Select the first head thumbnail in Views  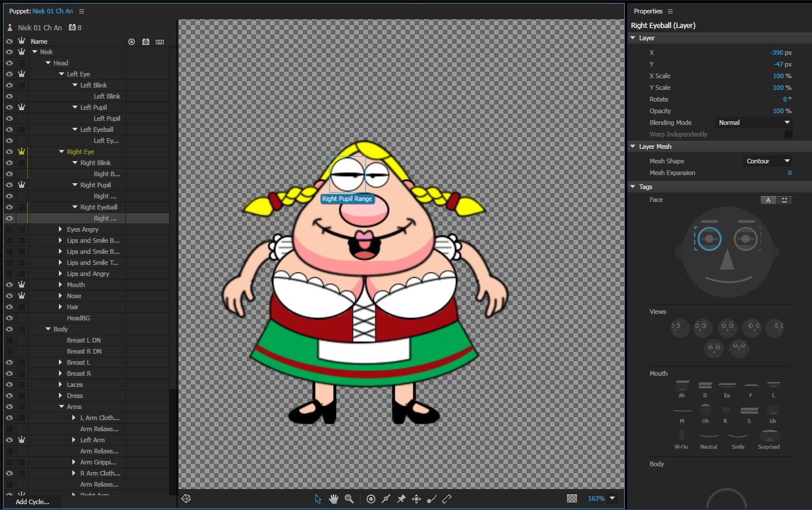[x=680, y=328]
